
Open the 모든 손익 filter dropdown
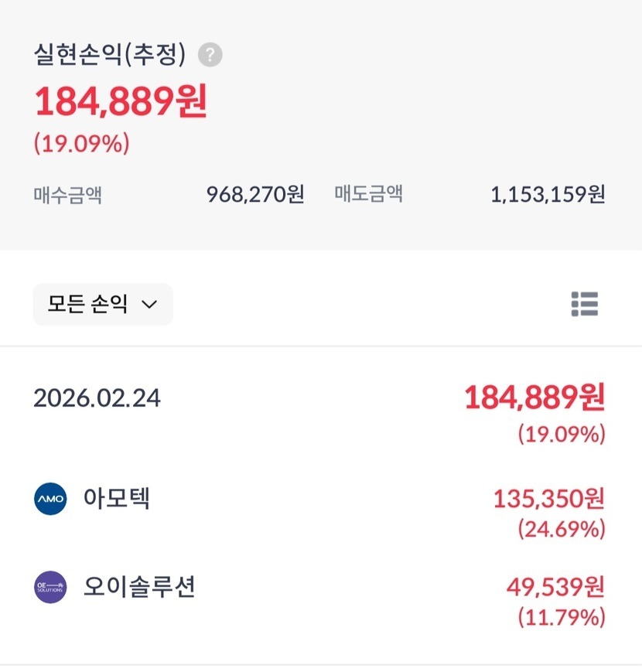click(102, 305)
